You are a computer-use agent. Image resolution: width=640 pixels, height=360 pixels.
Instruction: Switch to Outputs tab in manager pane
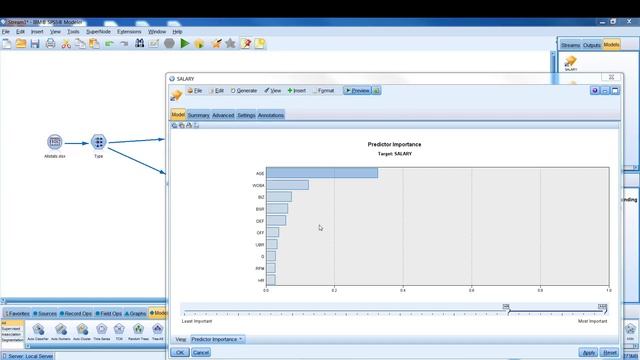(x=591, y=45)
